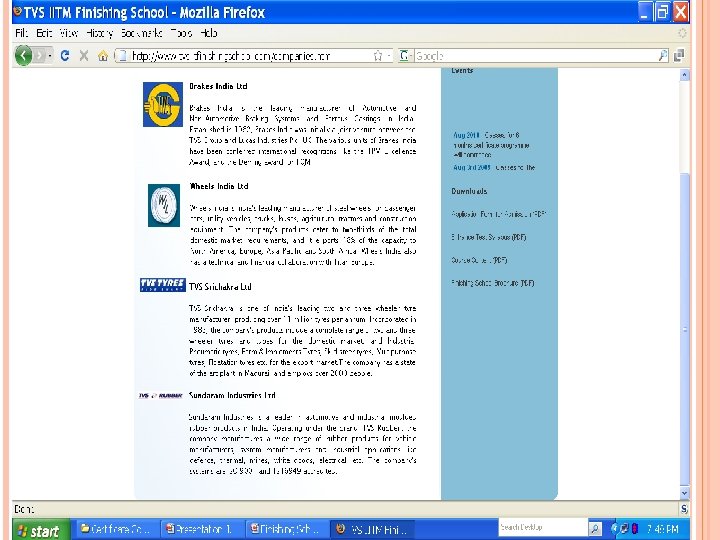This screenshot has width=720, height=540.
Task: Open the address bar history dropdown
Action: click(x=389, y=56)
